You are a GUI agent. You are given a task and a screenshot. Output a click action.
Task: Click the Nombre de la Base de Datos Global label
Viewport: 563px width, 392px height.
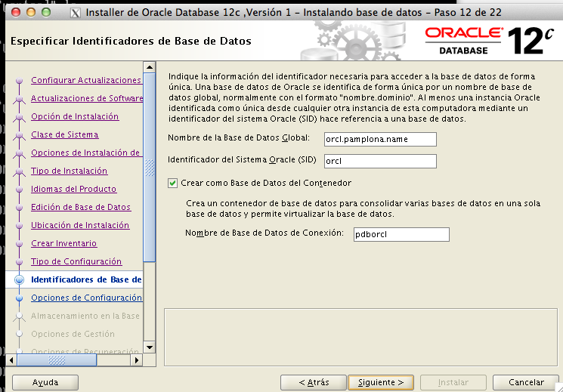click(239, 138)
